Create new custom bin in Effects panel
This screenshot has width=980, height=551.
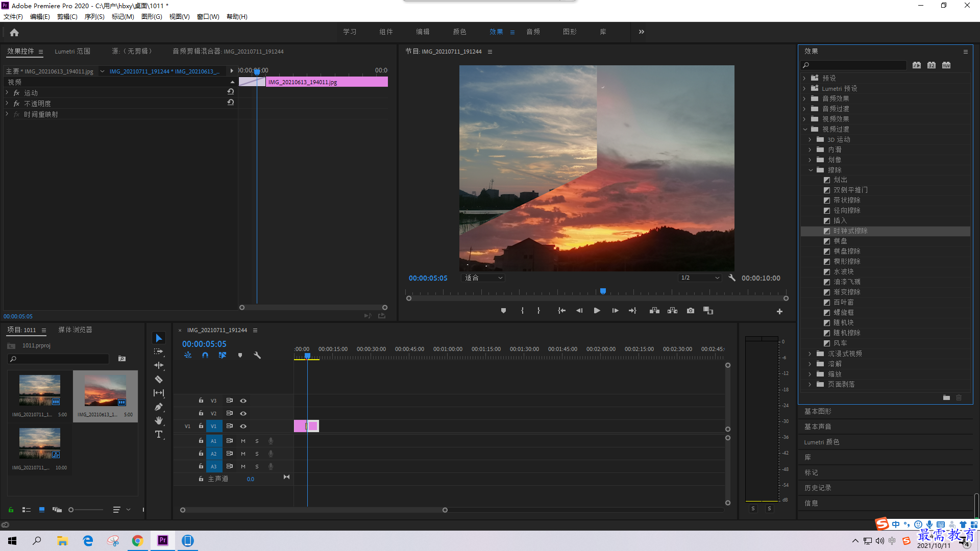click(x=946, y=397)
